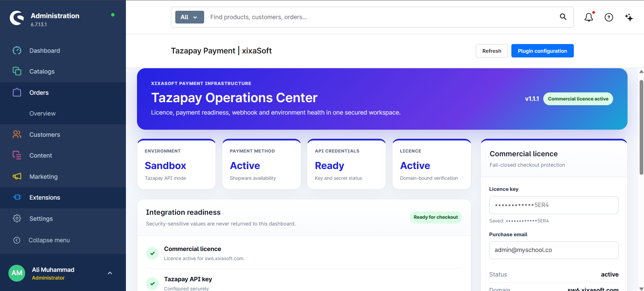The height and width of the screenshot is (291, 644).
Task: Click the Settings gear icon
Action: 17,218
